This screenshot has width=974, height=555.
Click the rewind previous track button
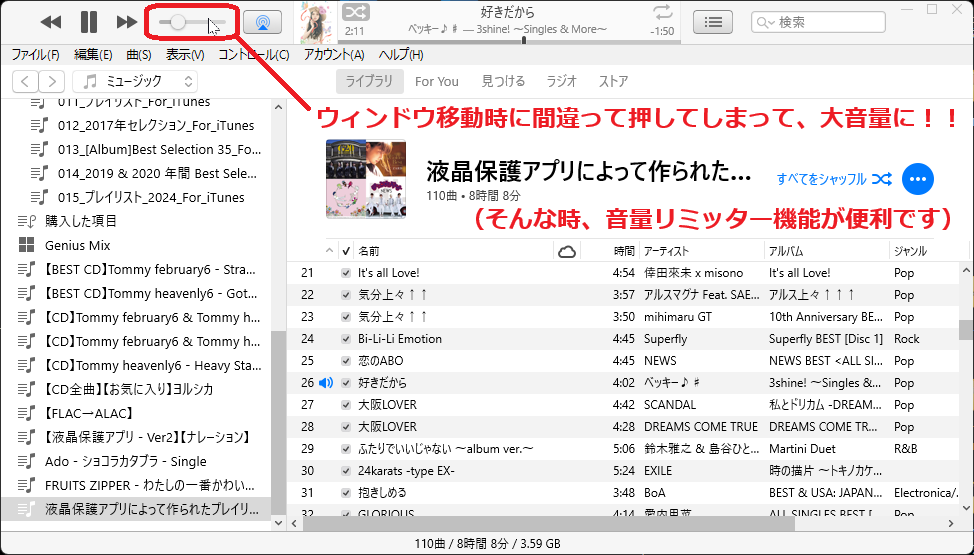tap(51, 22)
